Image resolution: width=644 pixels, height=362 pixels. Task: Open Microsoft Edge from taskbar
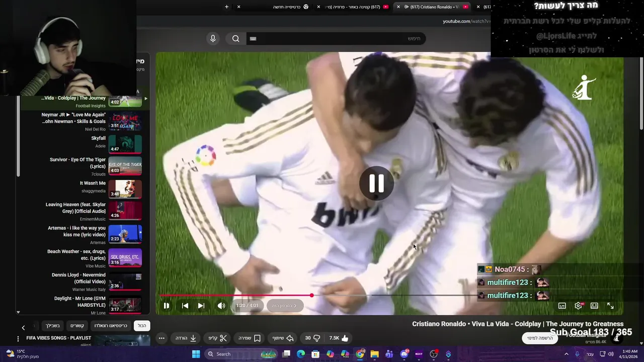coord(301,354)
